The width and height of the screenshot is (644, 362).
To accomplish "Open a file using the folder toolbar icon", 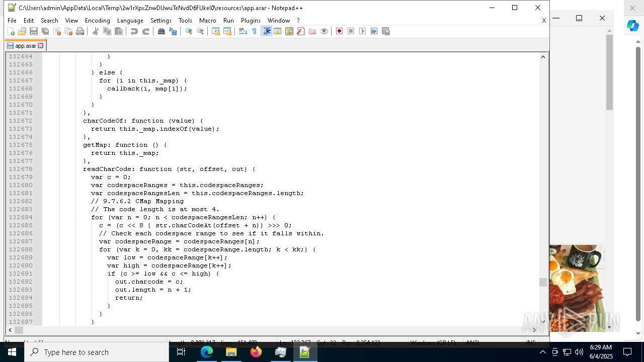I will (22, 31).
